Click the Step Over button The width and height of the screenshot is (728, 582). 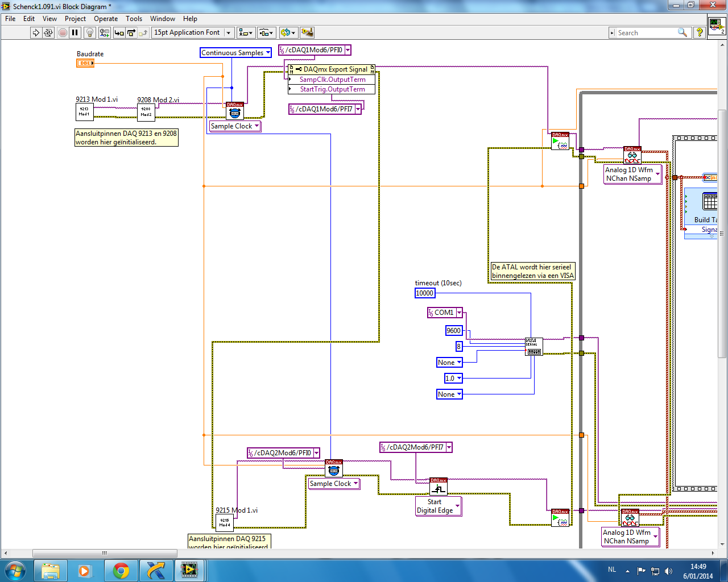131,33
